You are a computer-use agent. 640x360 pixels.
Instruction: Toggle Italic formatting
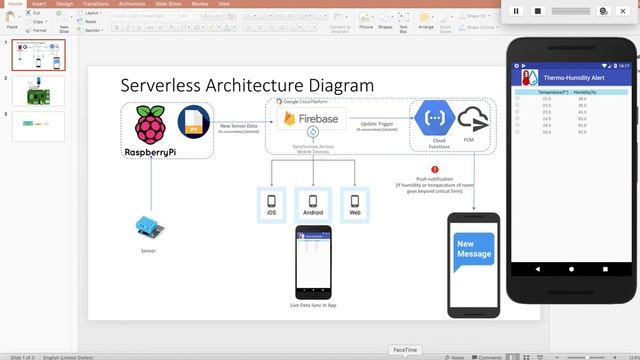pyautogui.click(x=128, y=28)
